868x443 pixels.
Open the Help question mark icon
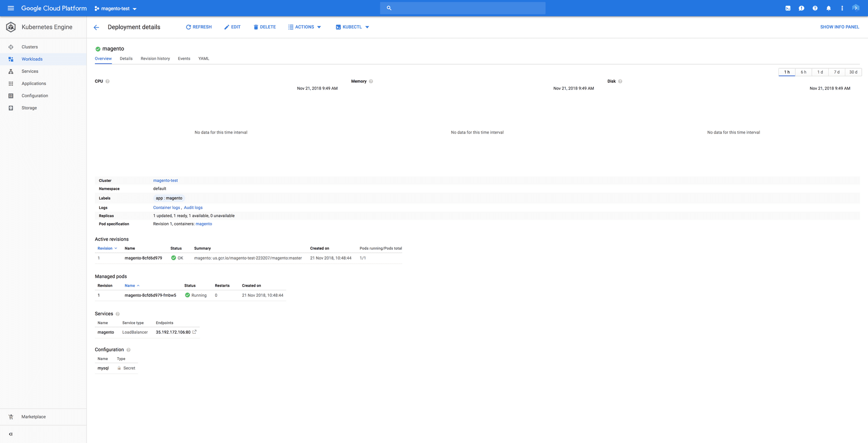[x=815, y=8]
